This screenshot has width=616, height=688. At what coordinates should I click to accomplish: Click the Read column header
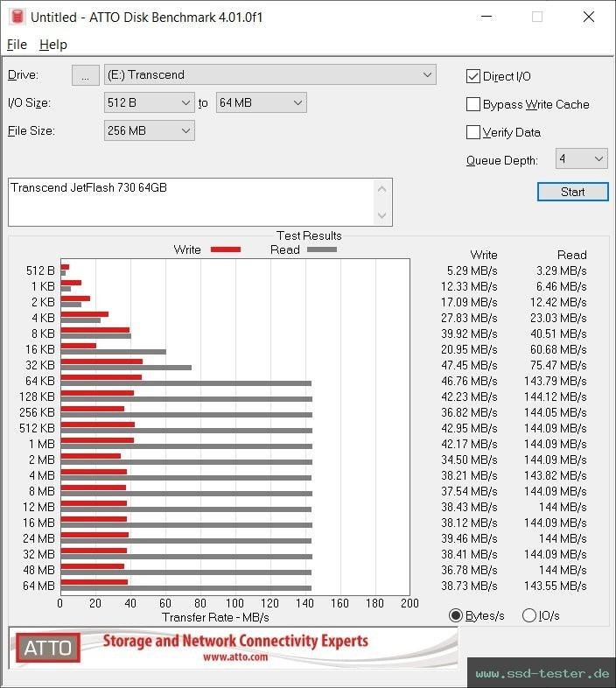[x=571, y=255]
